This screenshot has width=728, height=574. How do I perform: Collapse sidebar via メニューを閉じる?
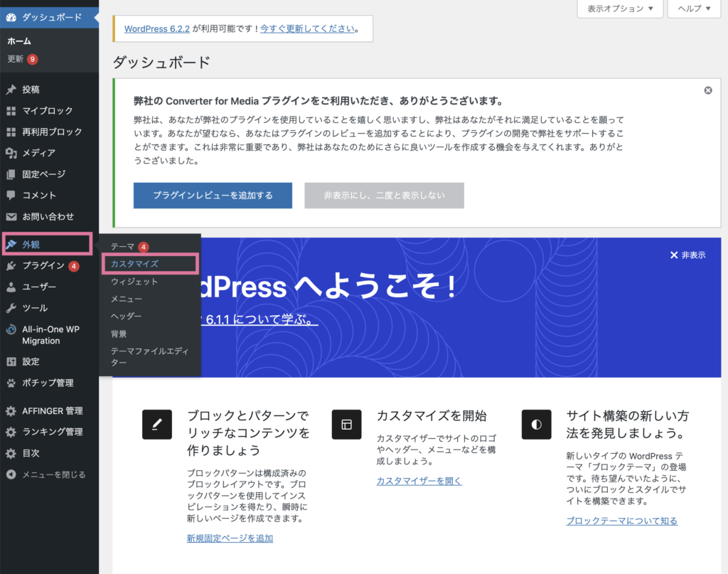coord(49,474)
